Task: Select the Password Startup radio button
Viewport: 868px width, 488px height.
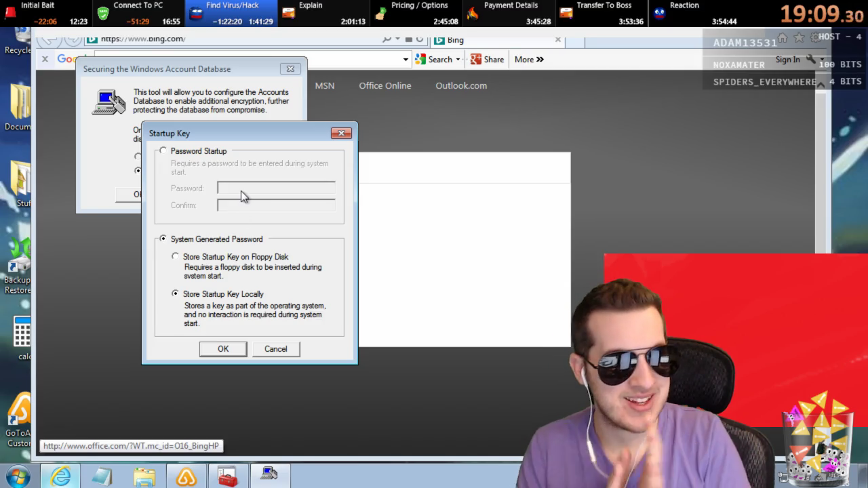Action: coord(163,151)
